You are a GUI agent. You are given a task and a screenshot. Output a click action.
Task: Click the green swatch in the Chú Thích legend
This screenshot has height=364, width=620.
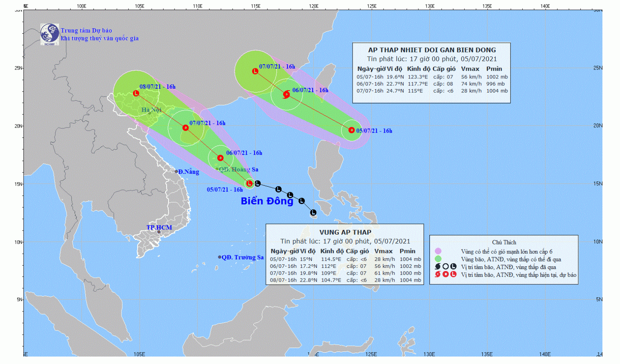click(x=438, y=259)
